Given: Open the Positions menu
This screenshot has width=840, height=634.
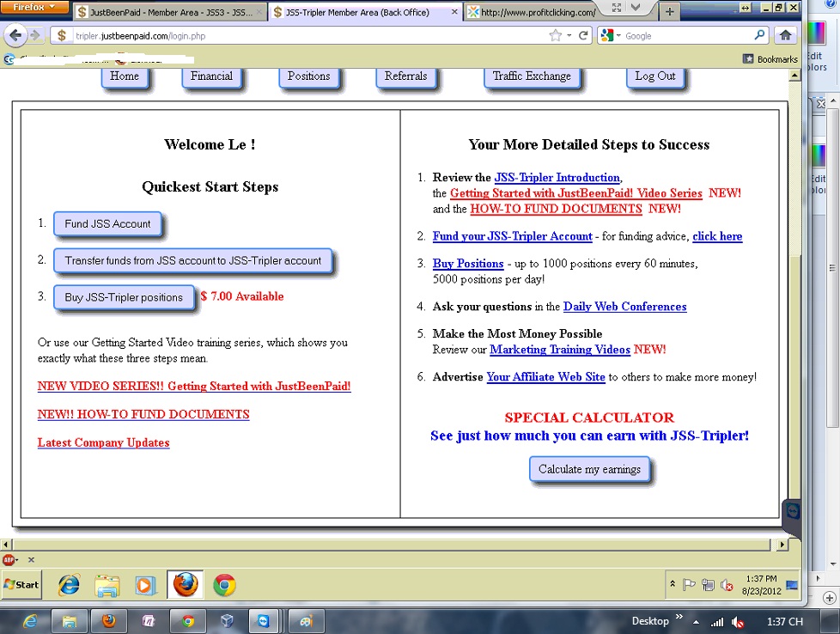Looking at the screenshot, I should [x=308, y=76].
